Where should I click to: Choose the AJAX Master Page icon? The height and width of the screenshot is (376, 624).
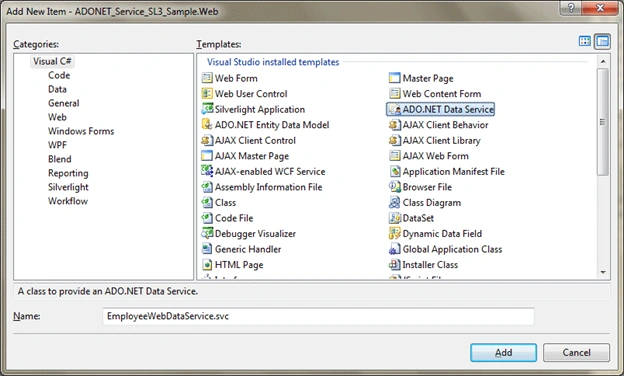(207, 156)
